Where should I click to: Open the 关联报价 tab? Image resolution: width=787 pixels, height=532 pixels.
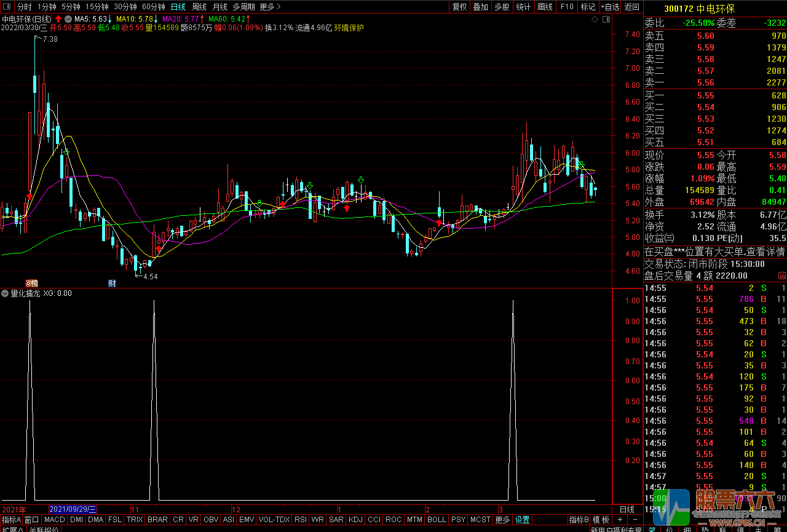tap(44, 529)
